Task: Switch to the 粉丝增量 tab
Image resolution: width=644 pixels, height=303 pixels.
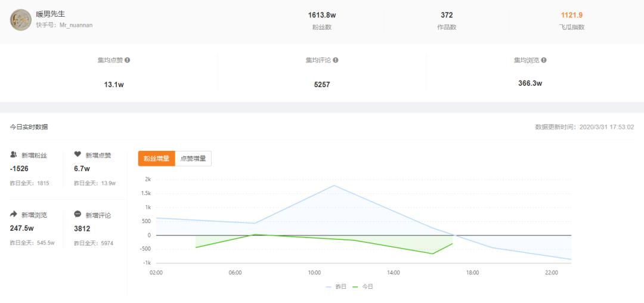Action: pos(156,159)
